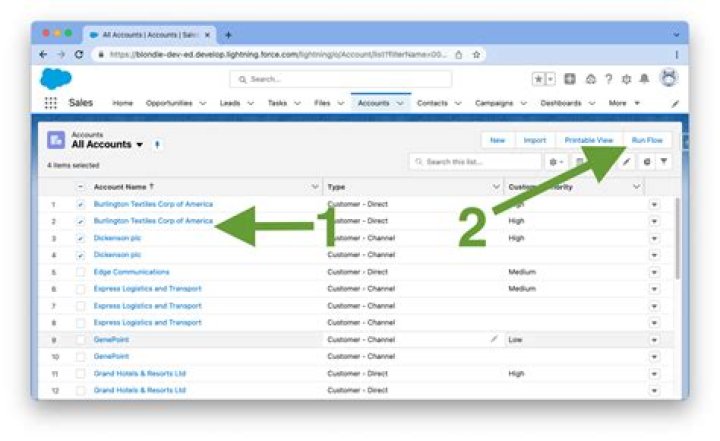The width and height of the screenshot is (720, 441).
Task: Click the Search this list field
Action: tap(475, 162)
